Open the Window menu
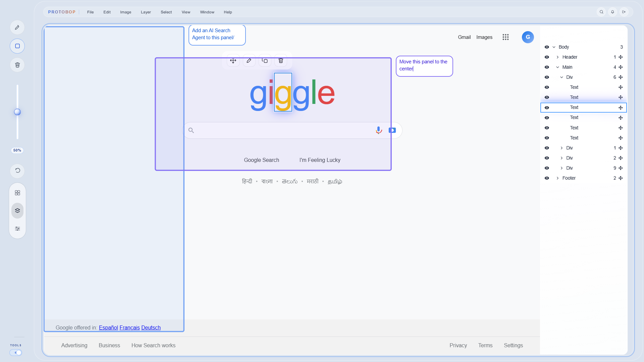This screenshot has width=644, height=362. (x=207, y=12)
